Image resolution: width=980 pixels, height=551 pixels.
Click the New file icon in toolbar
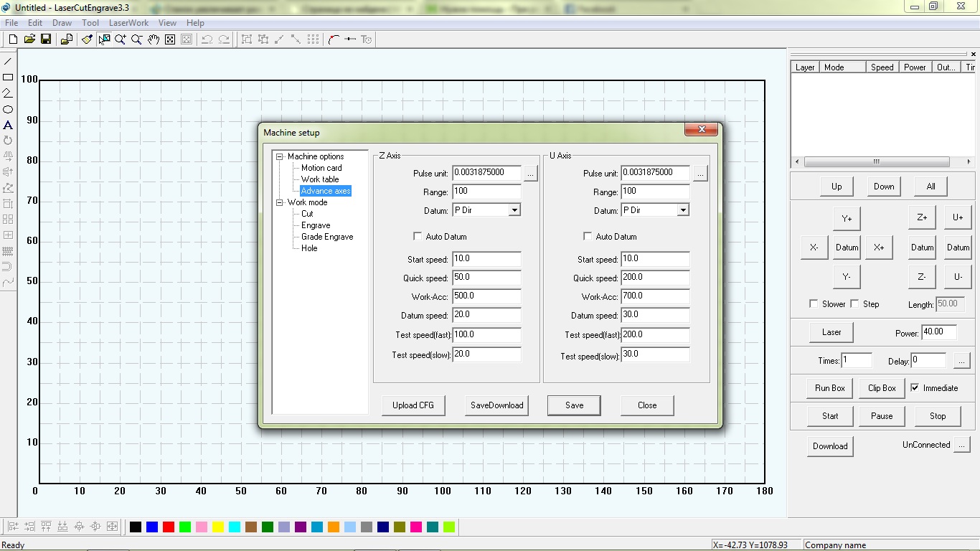point(13,39)
